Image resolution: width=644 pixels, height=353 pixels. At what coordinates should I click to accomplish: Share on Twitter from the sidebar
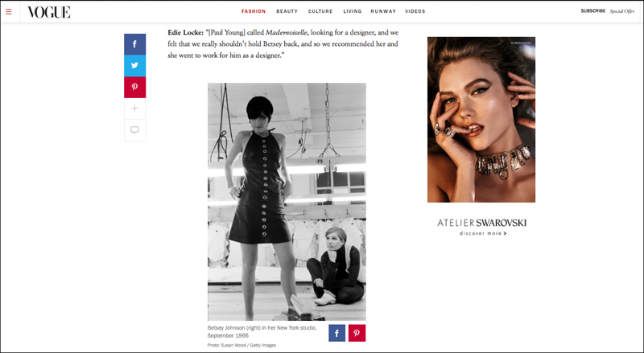[134, 66]
